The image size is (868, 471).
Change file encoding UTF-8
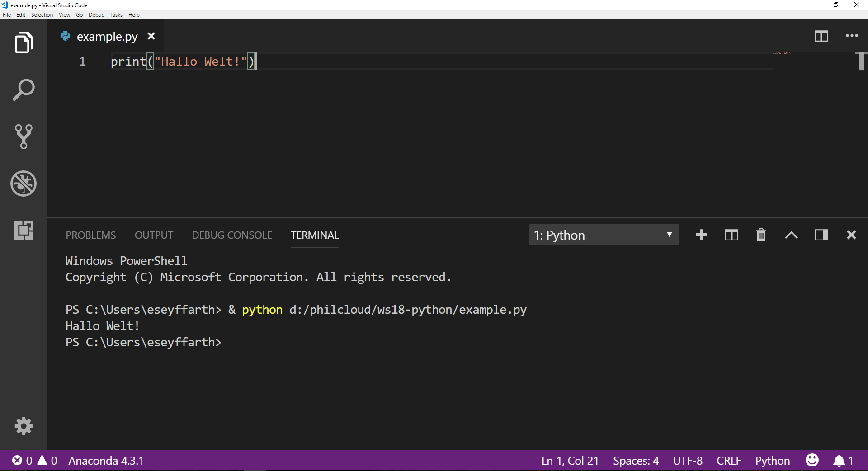(688, 461)
